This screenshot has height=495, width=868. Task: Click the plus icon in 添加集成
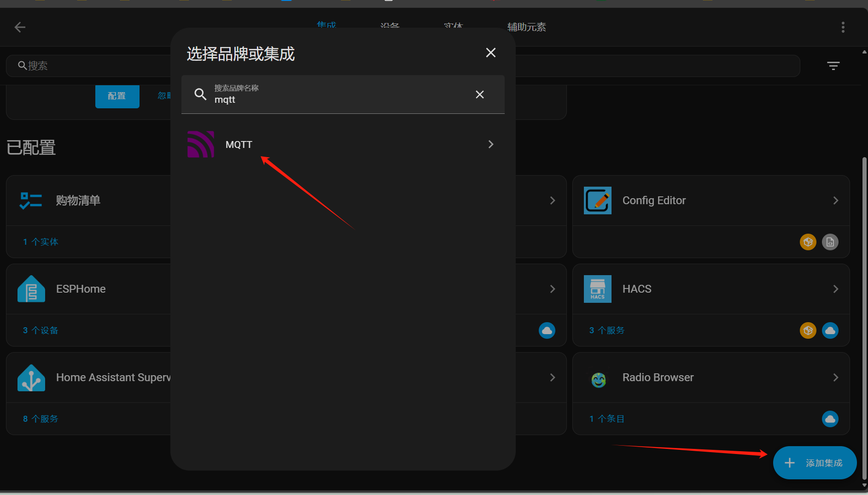tap(790, 463)
